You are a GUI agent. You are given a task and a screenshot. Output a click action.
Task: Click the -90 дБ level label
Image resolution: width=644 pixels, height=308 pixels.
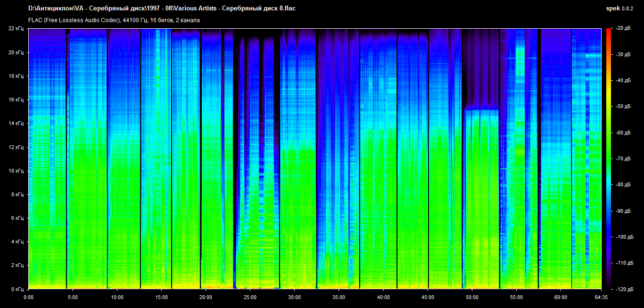(x=623, y=211)
